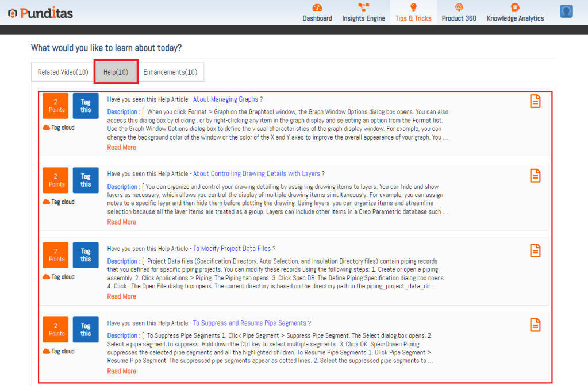Click document icon for Modify Project Data Files

pos(535,250)
